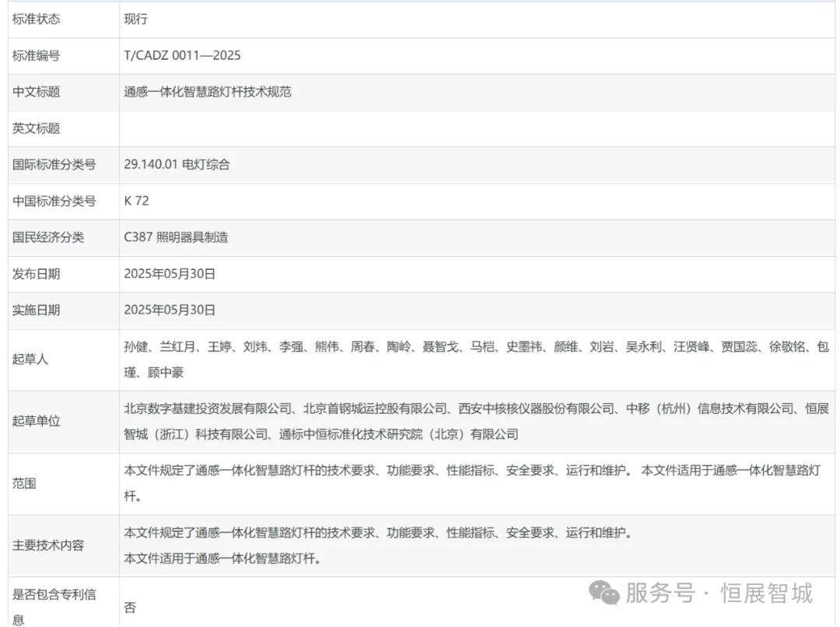Select the Chinese title 通感一体化智慧路灯杆技术规范
This screenshot has height=627, width=840.
click(208, 92)
